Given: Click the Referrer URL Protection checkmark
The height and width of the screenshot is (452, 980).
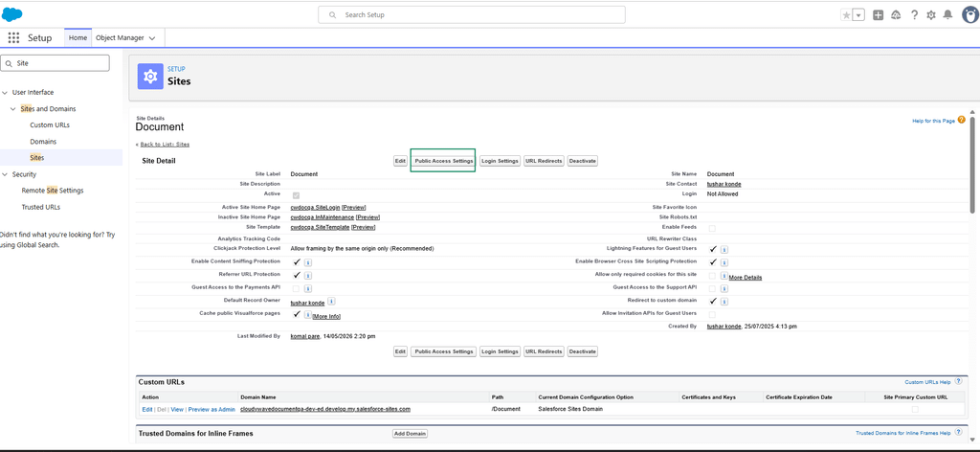Looking at the screenshot, I should (x=297, y=275).
